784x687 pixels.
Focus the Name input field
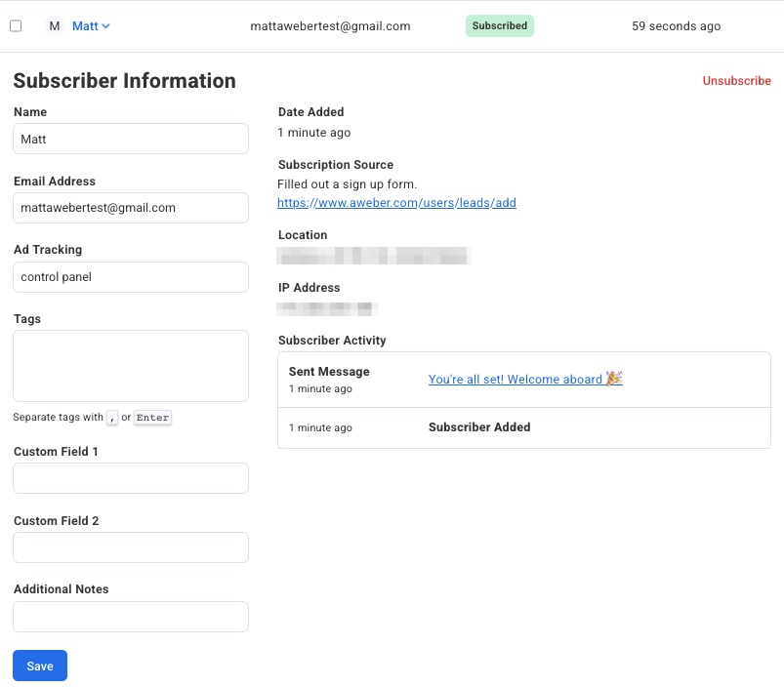coord(131,140)
